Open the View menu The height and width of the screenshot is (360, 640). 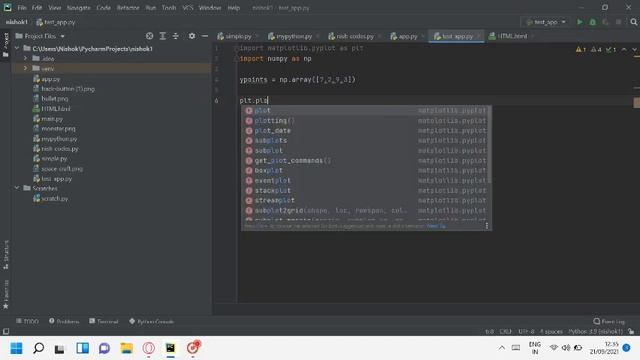click(x=54, y=7)
